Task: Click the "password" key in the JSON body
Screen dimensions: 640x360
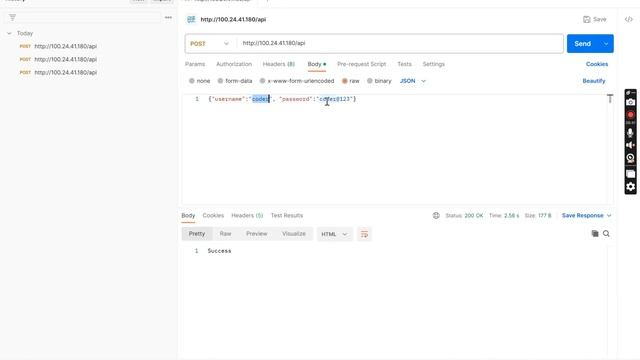Action: pyautogui.click(x=296, y=99)
